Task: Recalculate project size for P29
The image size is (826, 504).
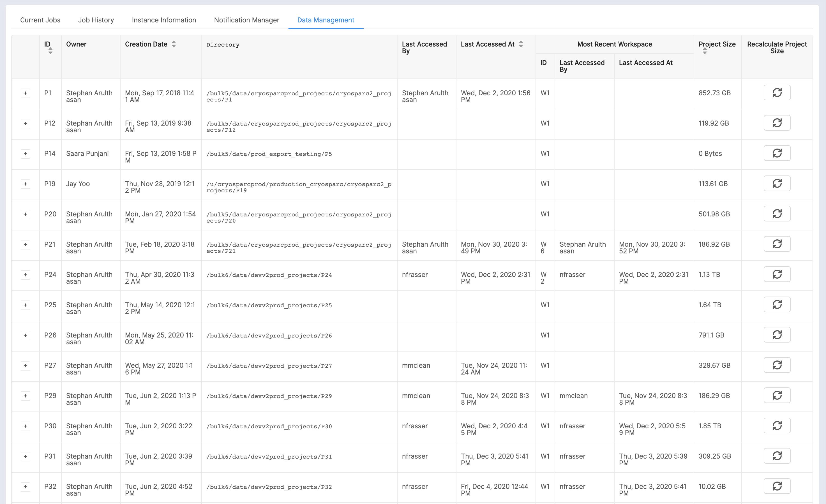Action: pos(777,396)
